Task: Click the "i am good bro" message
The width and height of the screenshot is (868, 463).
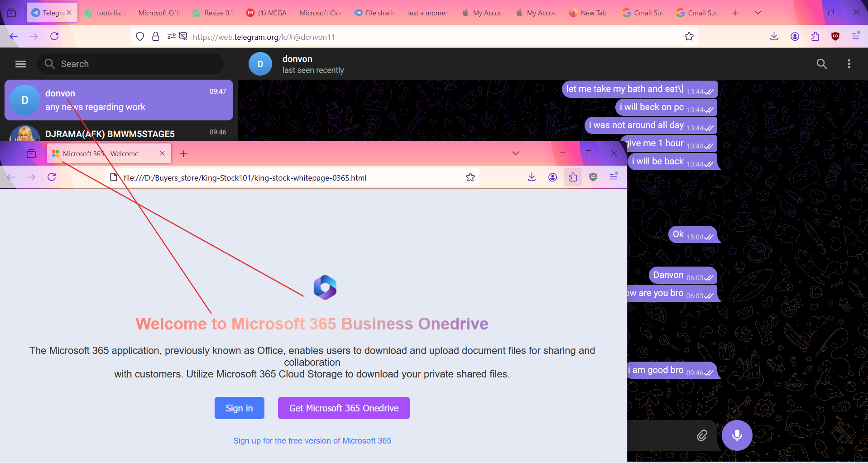Action: click(x=672, y=370)
